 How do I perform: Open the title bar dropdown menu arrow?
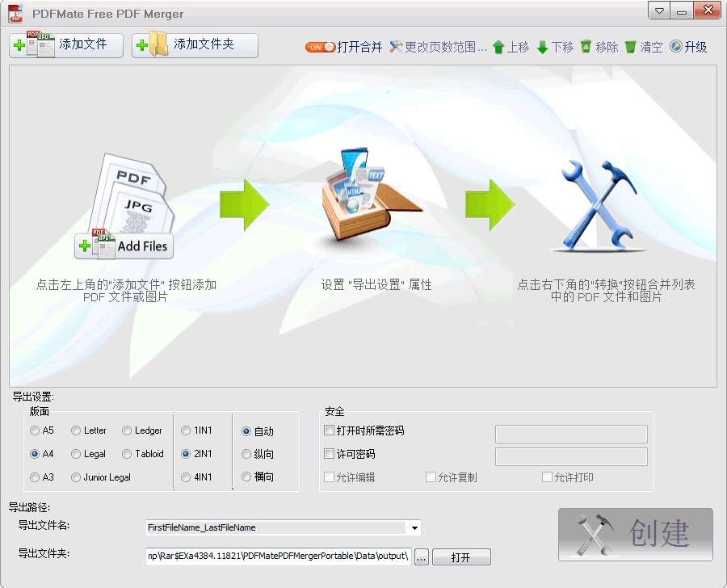tap(659, 10)
